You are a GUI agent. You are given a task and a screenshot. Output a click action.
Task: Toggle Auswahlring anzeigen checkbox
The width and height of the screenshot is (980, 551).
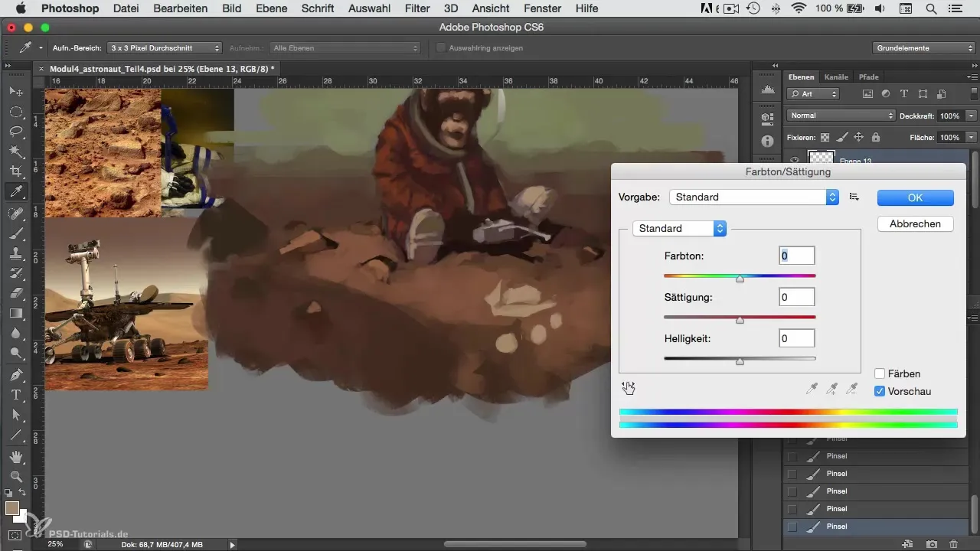[441, 47]
